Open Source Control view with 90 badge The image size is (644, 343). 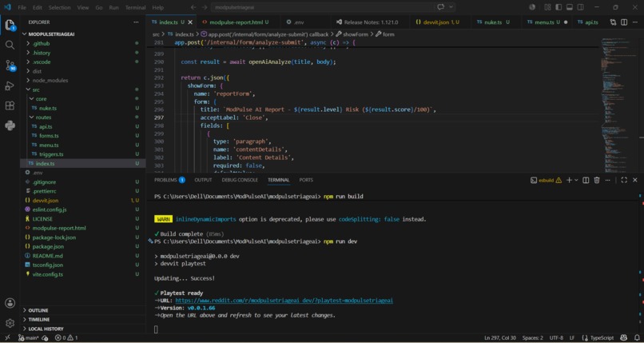pos(10,66)
